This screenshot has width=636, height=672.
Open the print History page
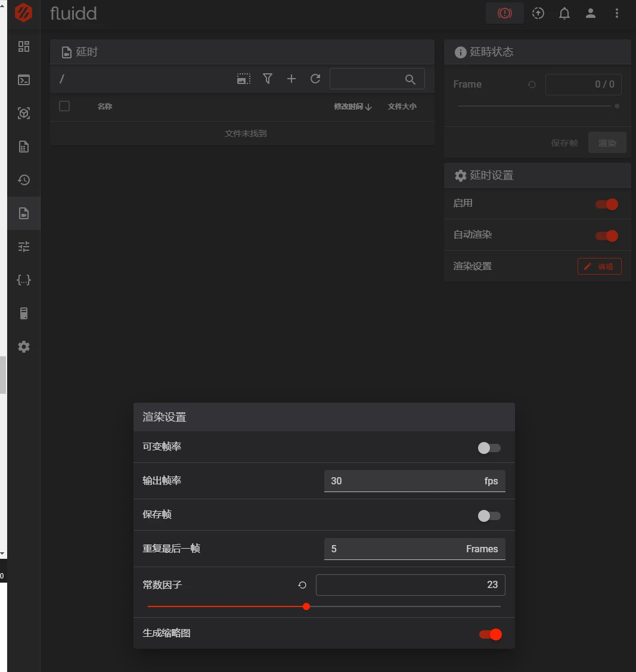24,180
